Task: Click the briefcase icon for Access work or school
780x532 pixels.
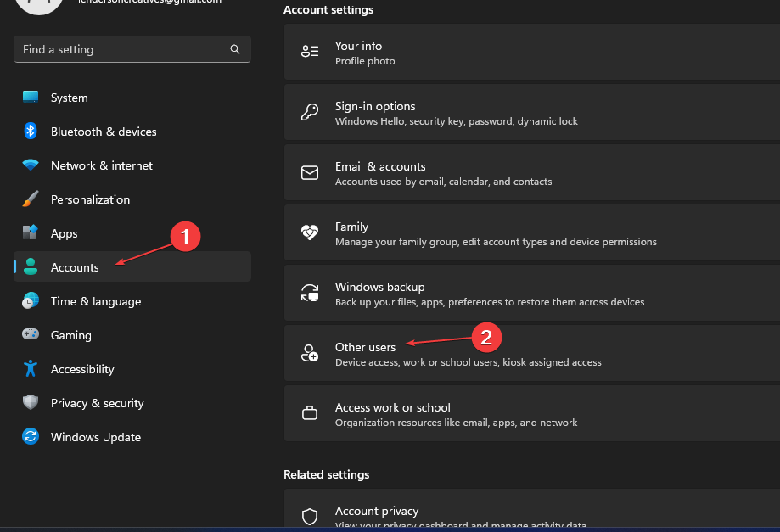Action: point(309,413)
